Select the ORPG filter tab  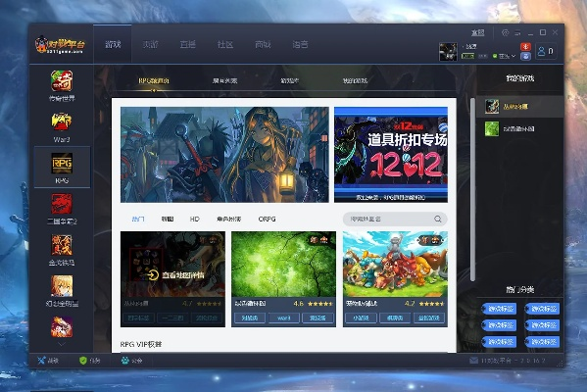267,219
